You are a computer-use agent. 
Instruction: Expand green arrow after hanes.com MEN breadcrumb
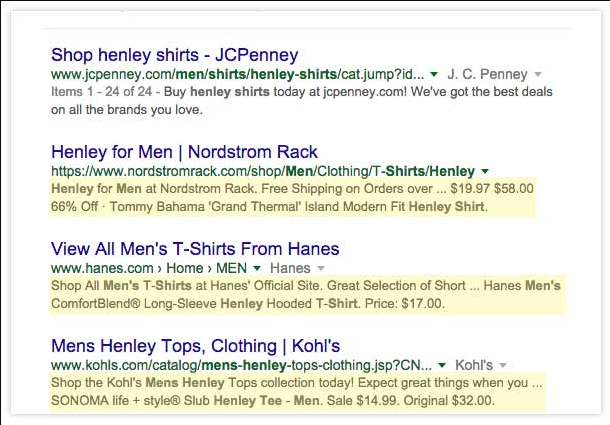257,268
